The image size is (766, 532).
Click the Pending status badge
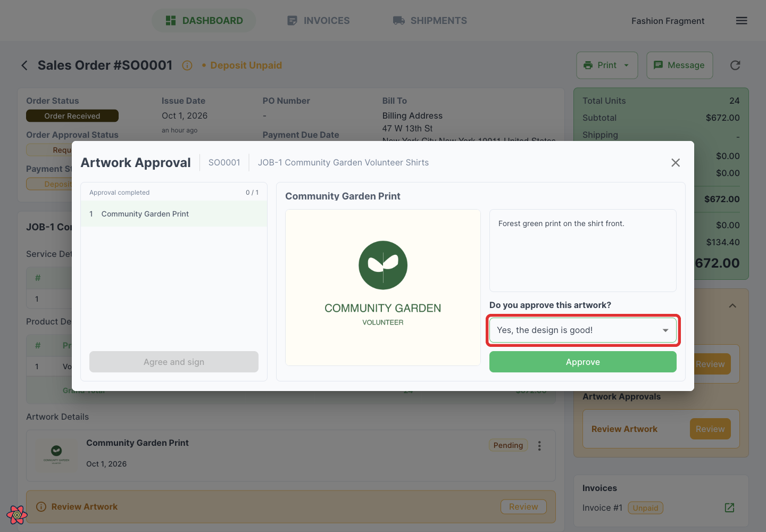pyautogui.click(x=508, y=445)
